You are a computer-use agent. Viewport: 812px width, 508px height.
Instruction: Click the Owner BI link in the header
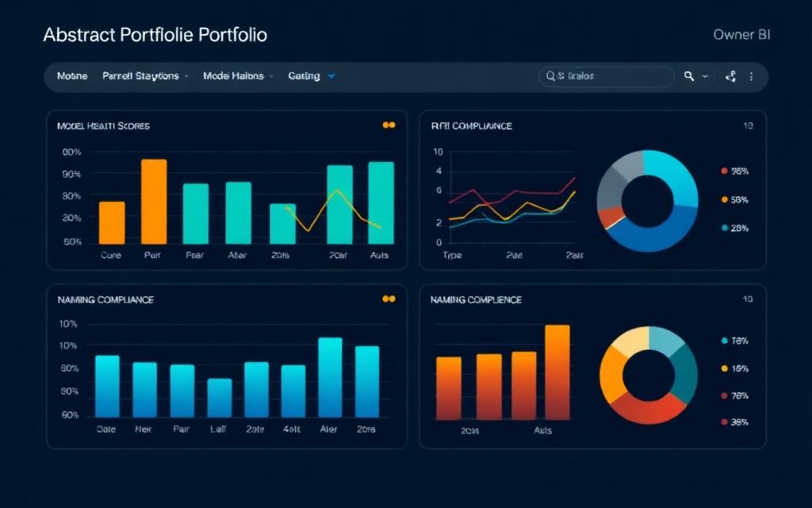pos(741,35)
